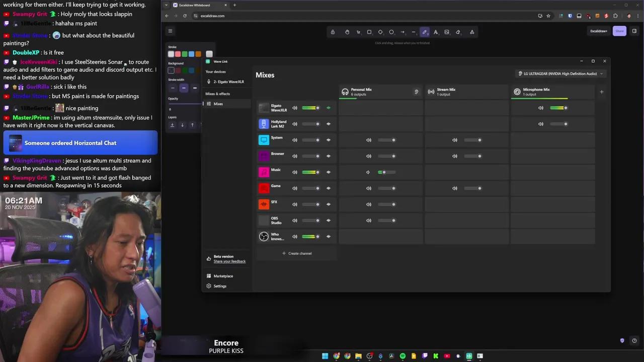Mute Elgato Wave:XLR in Microphone Mix
The image size is (644, 362).
pos(541,108)
